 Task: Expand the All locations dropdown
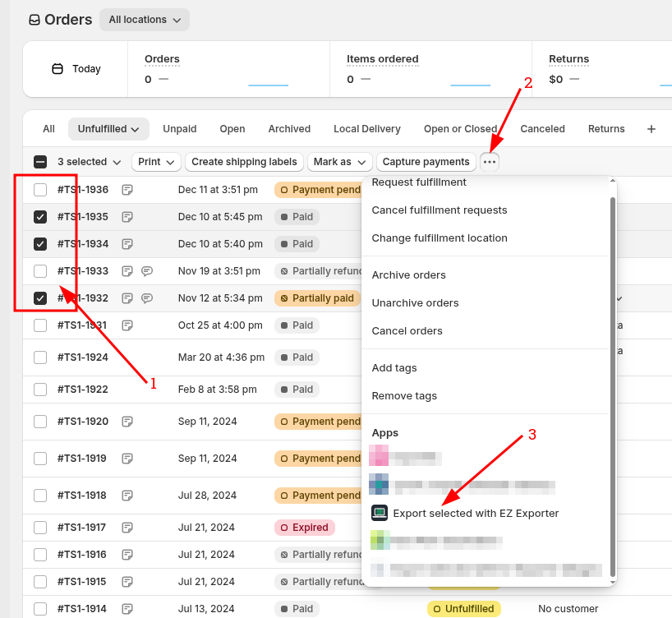[x=145, y=20]
